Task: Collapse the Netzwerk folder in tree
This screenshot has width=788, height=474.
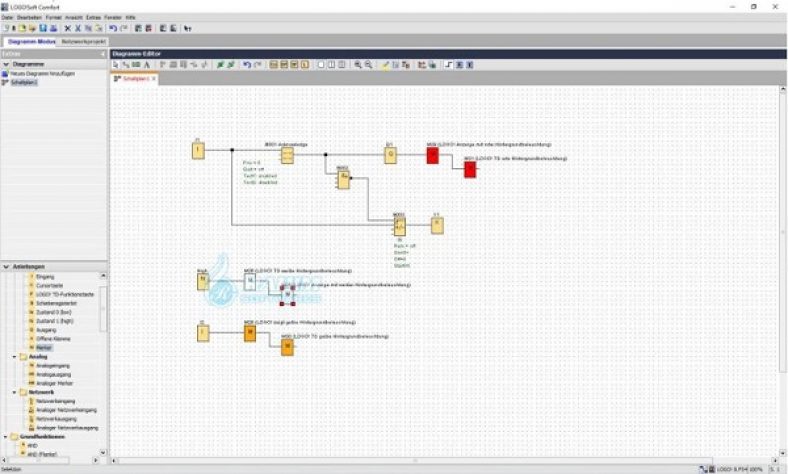Action: pos(15,392)
